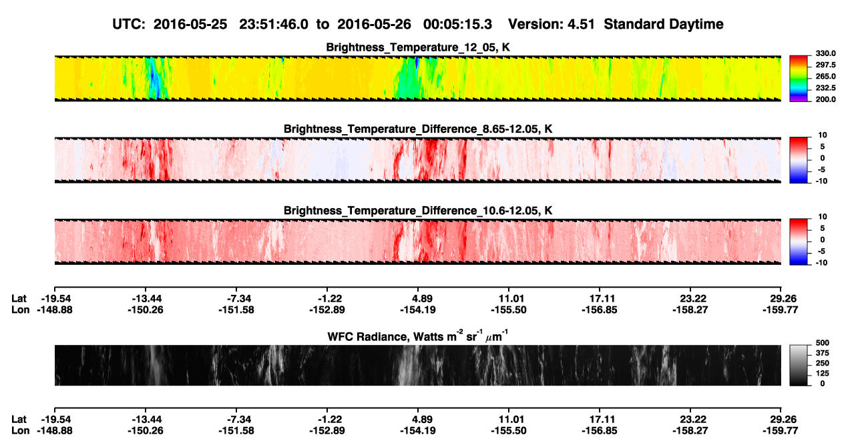Click the Brightness_Temperature_12_05, K panel title
The width and height of the screenshot is (868, 445).
pos(418,47)
